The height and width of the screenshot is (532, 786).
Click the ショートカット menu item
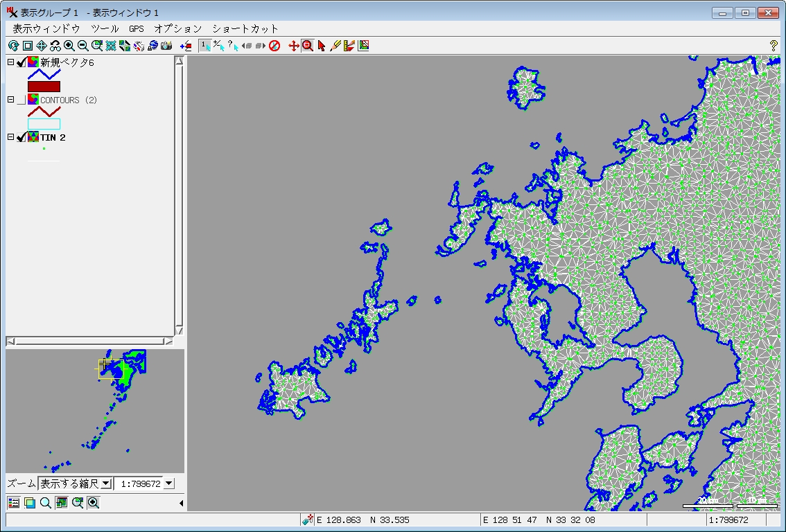245,28
